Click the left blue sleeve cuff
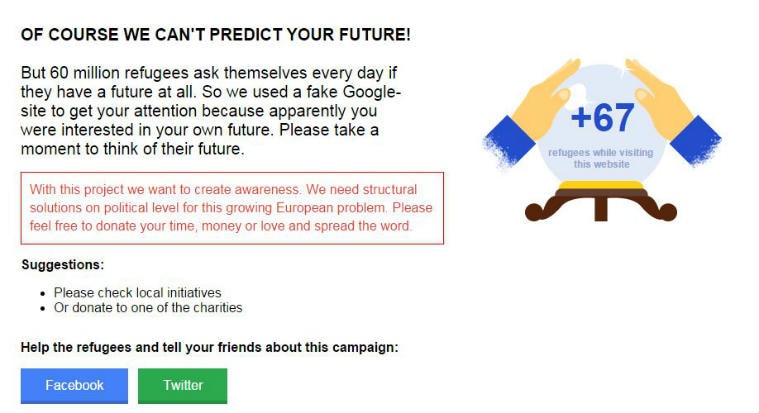The image size is (759, 413). coord(508,141)
